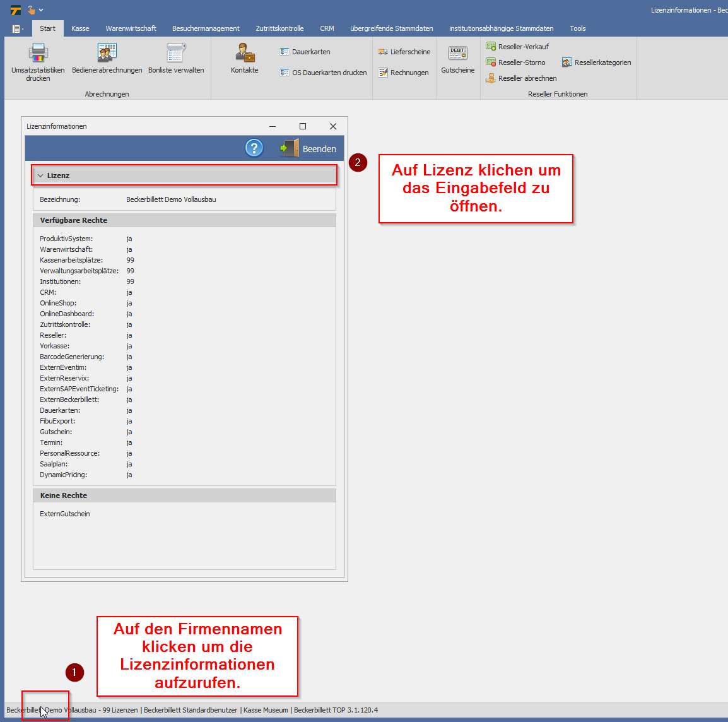Screen dimensions: 728x722
Task: Click the Beckerbillett app logo
Action: coord(16,9)
